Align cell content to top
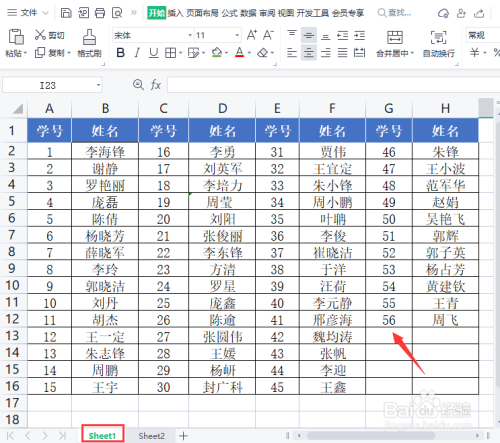Viewport: 500px width, 443px height. (x=292, y=35)
